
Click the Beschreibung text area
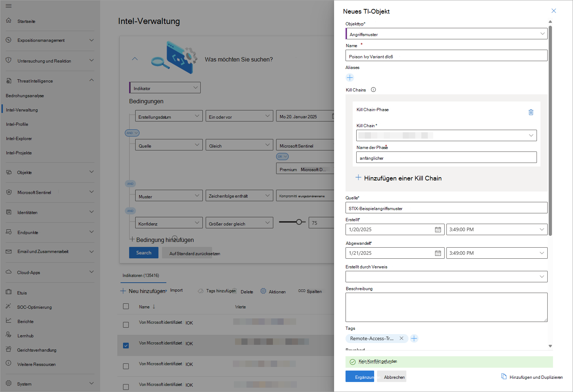pyautogui.click(x=446, y=307)
